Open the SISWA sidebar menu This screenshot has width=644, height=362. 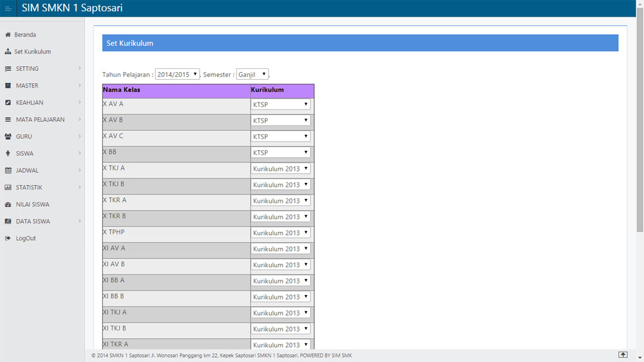tap(24, 154)
